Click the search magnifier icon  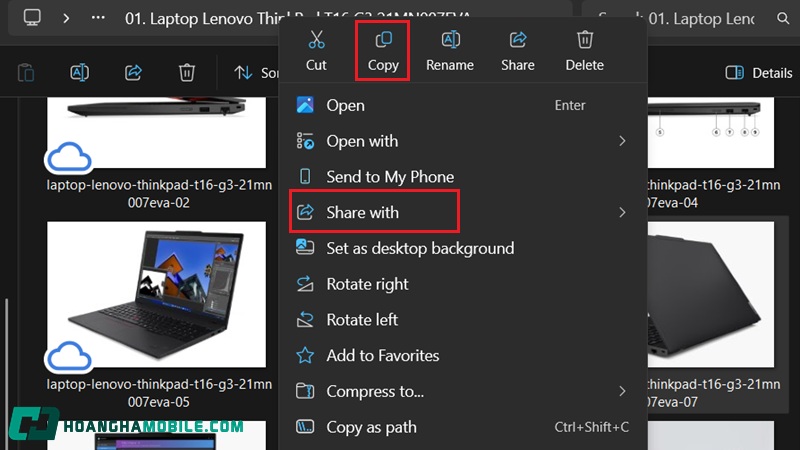(783, 19)
